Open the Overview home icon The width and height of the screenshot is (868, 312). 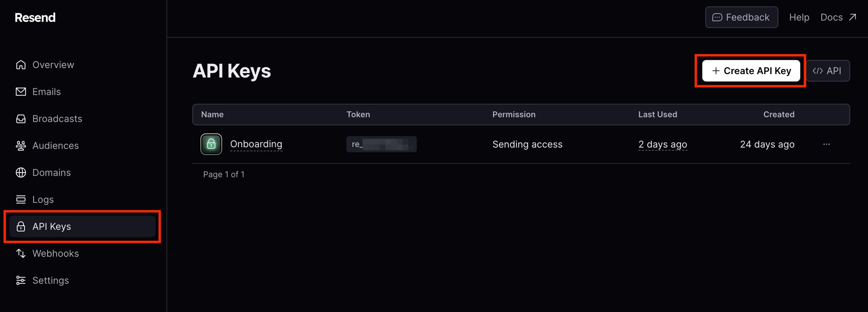(21, 65)
